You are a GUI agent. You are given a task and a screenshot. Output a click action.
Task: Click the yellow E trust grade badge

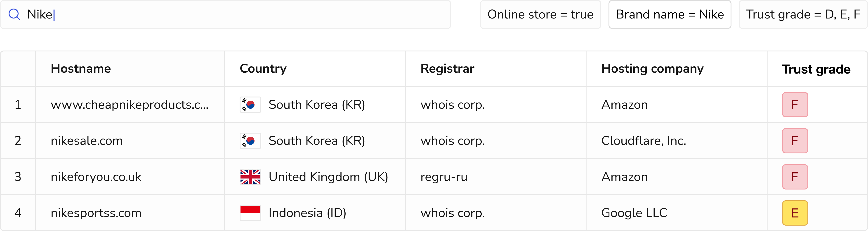click(x=795, y=213)
